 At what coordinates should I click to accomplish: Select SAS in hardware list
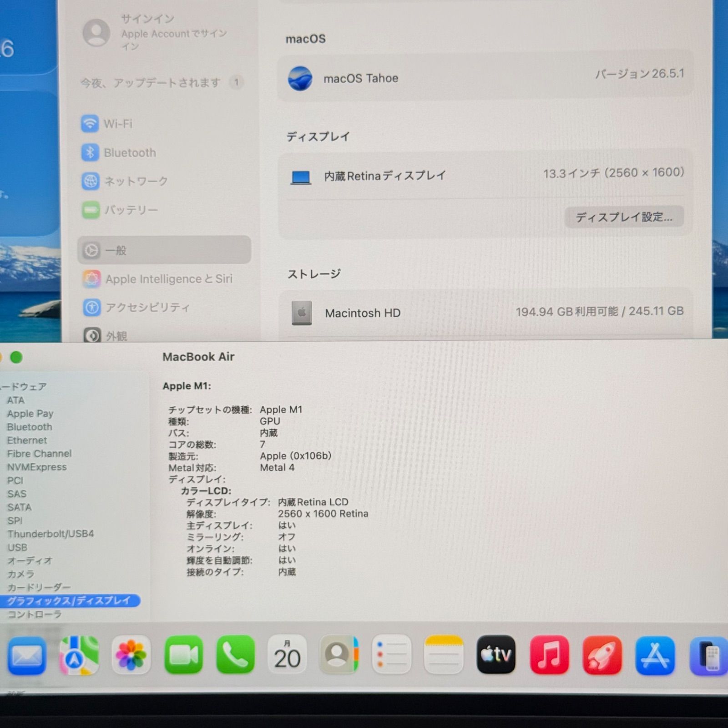point(17,494)
